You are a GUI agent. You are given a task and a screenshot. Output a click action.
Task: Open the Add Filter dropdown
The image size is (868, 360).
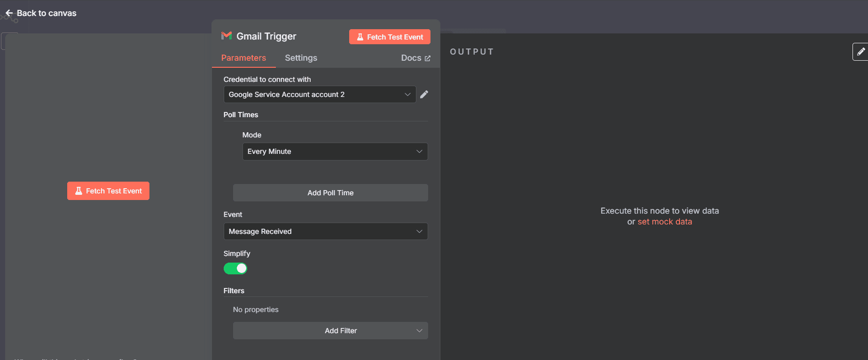[x=330, y=331]
